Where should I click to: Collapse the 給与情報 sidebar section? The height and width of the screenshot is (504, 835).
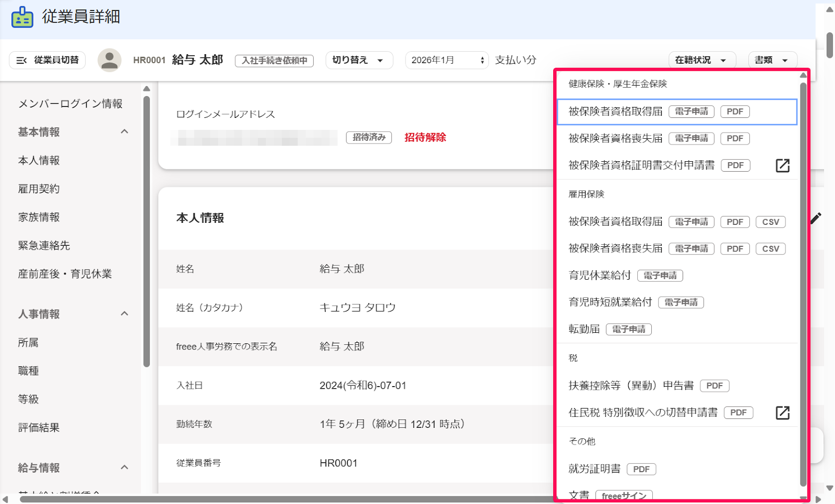(x=125, y=467)
